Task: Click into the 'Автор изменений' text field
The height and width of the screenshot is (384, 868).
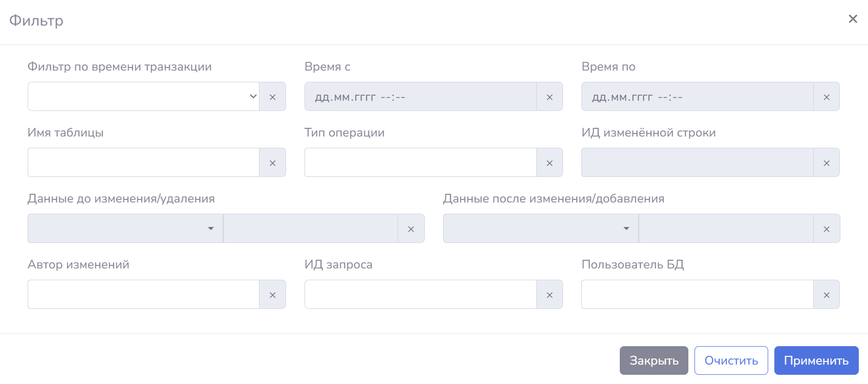Action: [143, 295]
